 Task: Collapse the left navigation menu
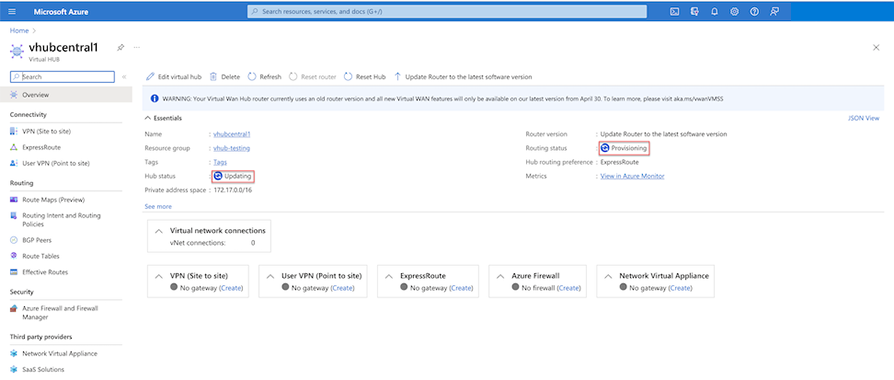(124, 76)
